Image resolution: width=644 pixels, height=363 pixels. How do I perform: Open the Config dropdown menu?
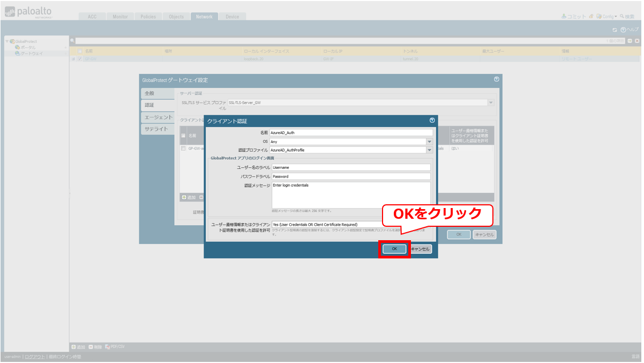(x=606, y=17)
